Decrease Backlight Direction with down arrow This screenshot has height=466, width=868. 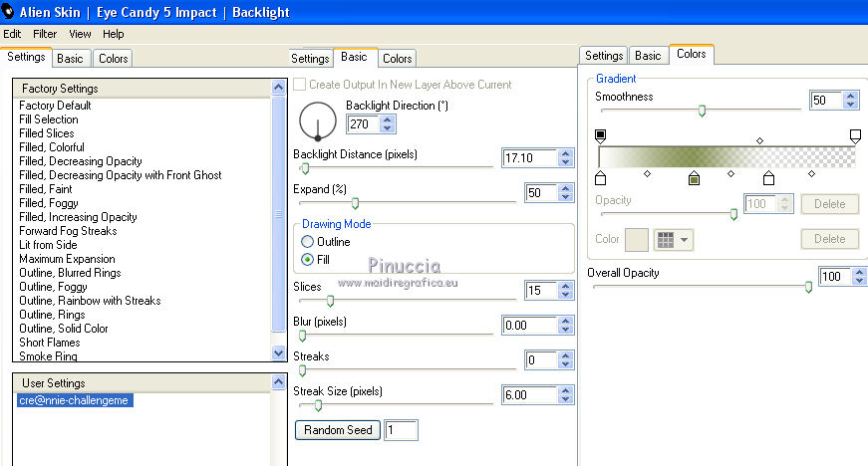(x=388, y=128)
